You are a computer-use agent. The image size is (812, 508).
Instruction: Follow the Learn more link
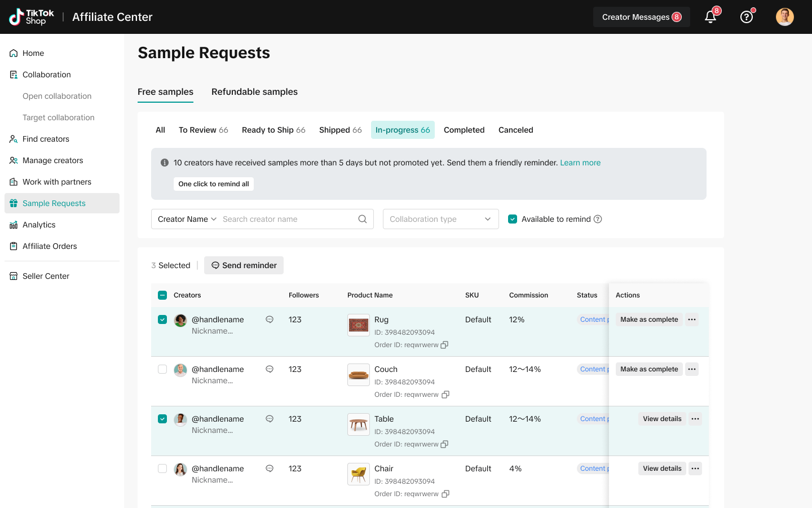coord(580,163)
